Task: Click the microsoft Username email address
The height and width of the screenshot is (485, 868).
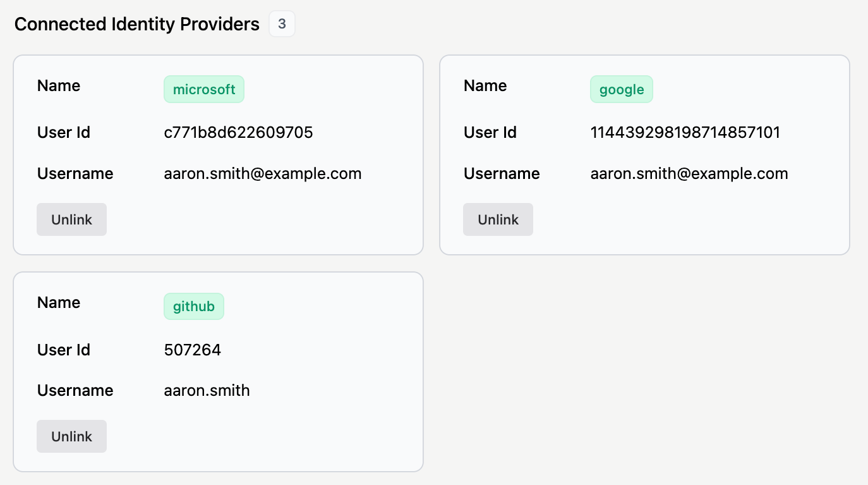Action: tap(263, 173)
